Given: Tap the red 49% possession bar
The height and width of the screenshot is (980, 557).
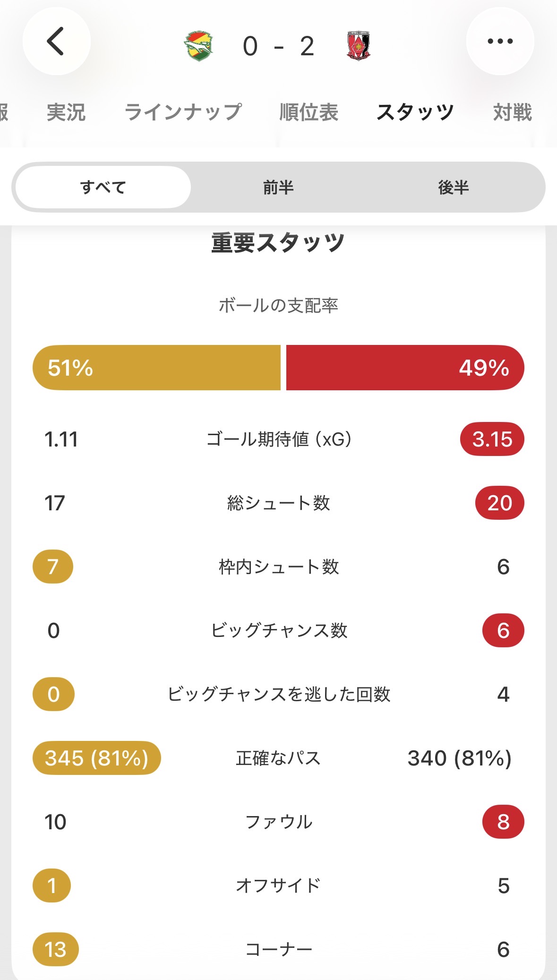Looking at the screenshot, I should click(x=405, y=368).
